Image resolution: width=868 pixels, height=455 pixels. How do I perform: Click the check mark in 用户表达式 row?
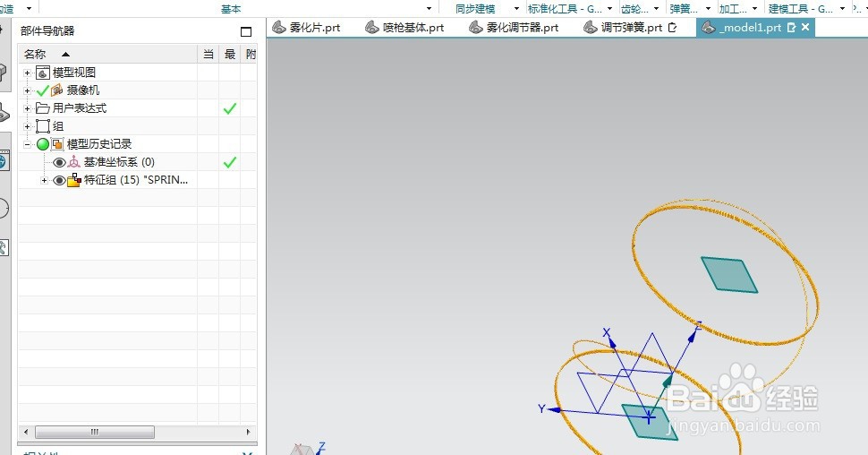(x=230, y=108)
